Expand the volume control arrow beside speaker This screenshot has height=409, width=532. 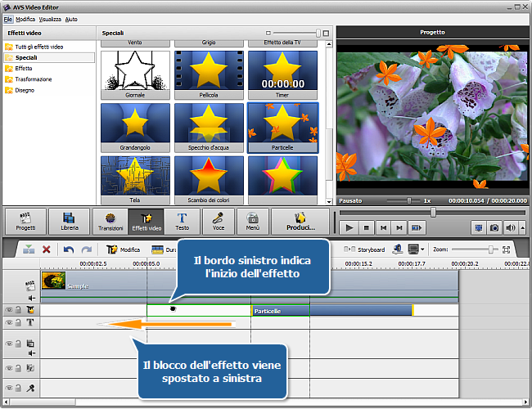tap(522, 227)
